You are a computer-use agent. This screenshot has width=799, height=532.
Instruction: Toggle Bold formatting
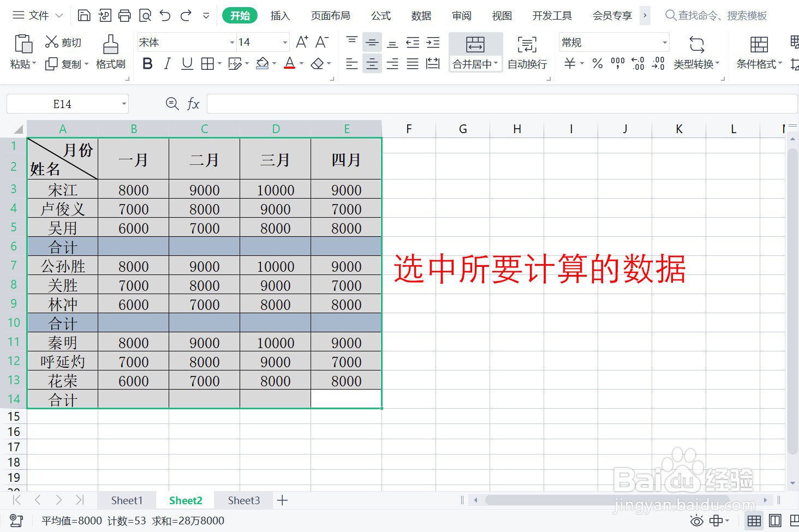[147, 64]
